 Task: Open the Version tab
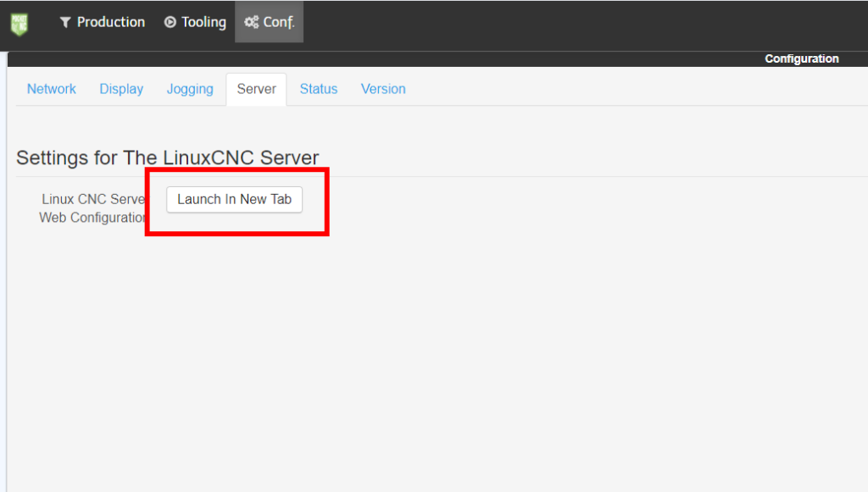(x=383, y=89)
